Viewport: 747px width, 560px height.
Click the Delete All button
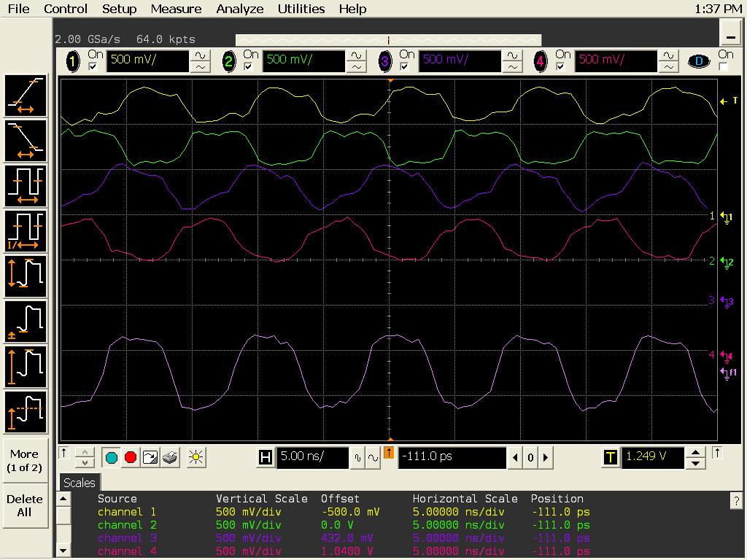pos(25,506)
